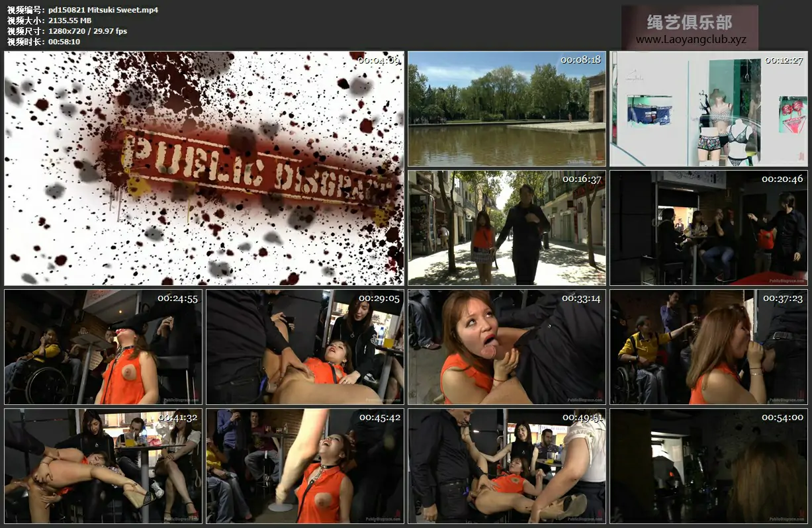The height and width of the screenshot is (528, 812).
Task: Open the thumbnail stamped 00:29:05
Action: 304,347
